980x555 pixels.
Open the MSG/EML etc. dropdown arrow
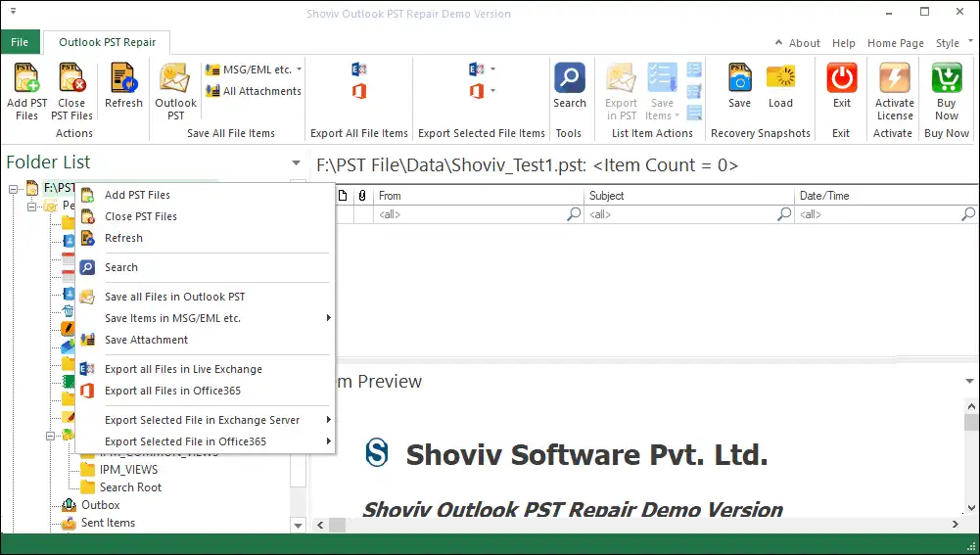tap(299, 69)
